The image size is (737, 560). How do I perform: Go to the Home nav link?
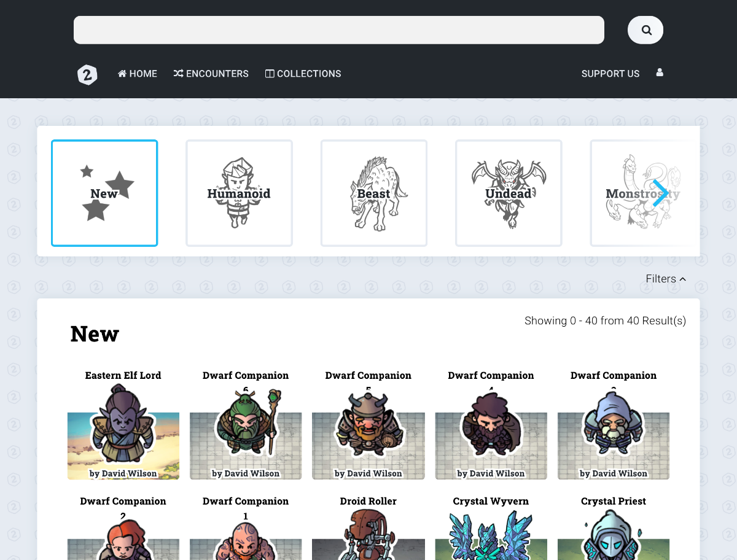[138, 74]
